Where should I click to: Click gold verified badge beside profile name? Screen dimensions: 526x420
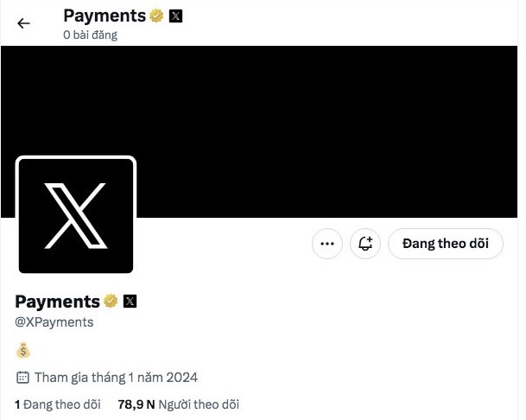111,301
